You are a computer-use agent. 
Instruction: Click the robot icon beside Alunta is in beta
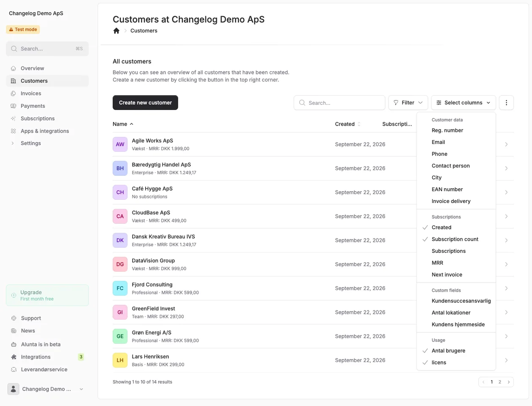point(14,344)
